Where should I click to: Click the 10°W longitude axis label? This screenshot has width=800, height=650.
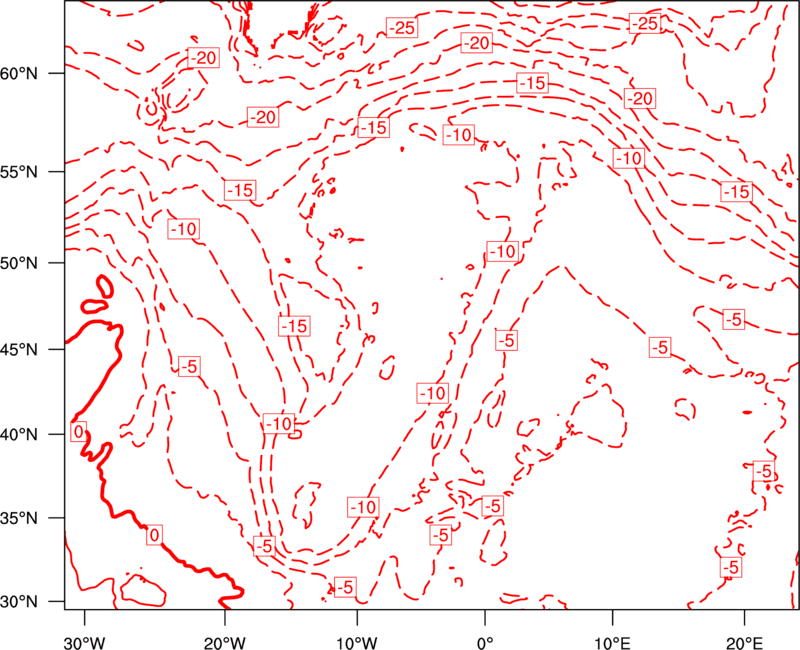click(x=357, y=643)
